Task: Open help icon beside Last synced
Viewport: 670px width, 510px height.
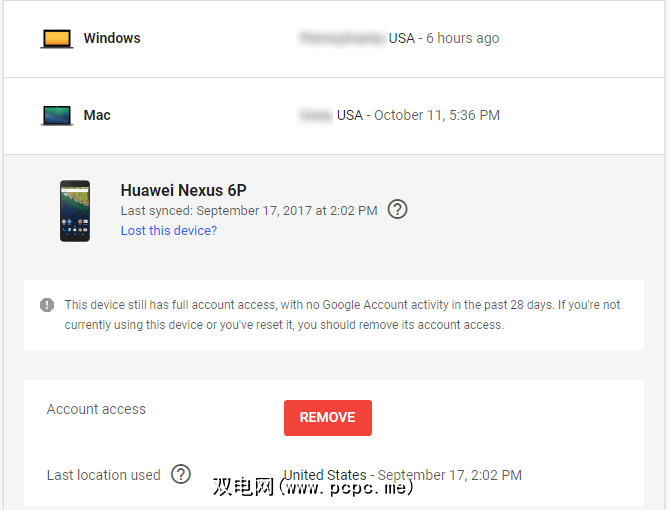Action: point(398,210)
